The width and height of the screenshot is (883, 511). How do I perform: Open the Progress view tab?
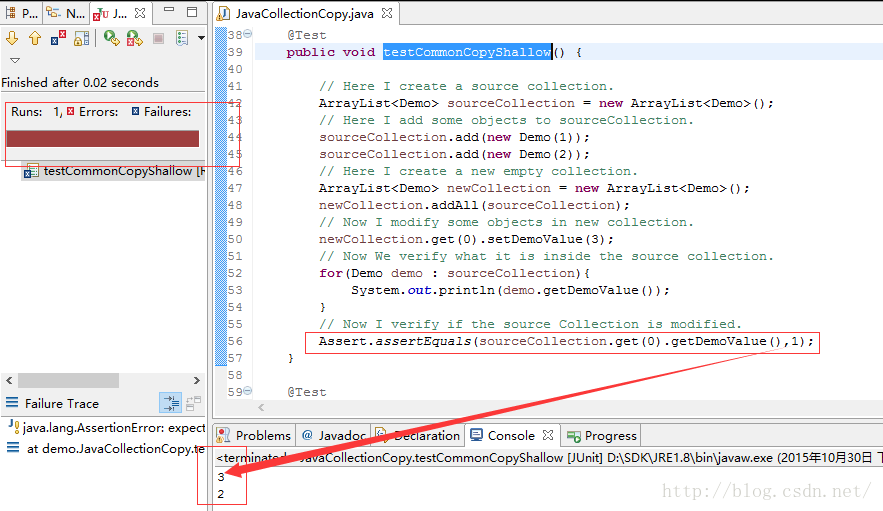[x=602, y=436]
